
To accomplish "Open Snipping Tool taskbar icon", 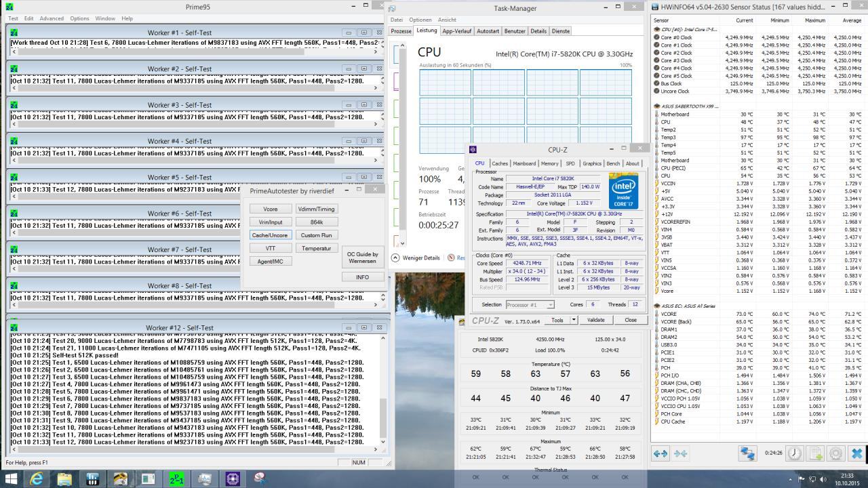I will click(260, 479).
